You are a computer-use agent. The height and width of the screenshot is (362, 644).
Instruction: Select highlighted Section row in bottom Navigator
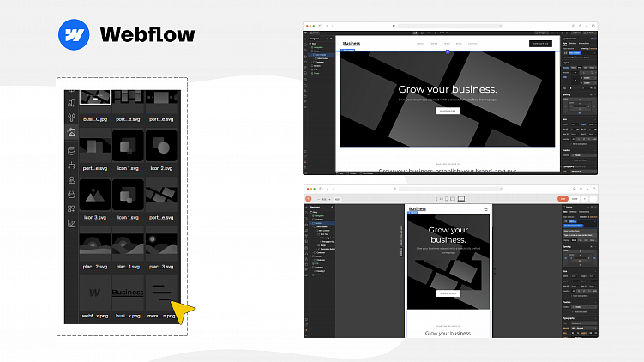click(x=323, y=223)
